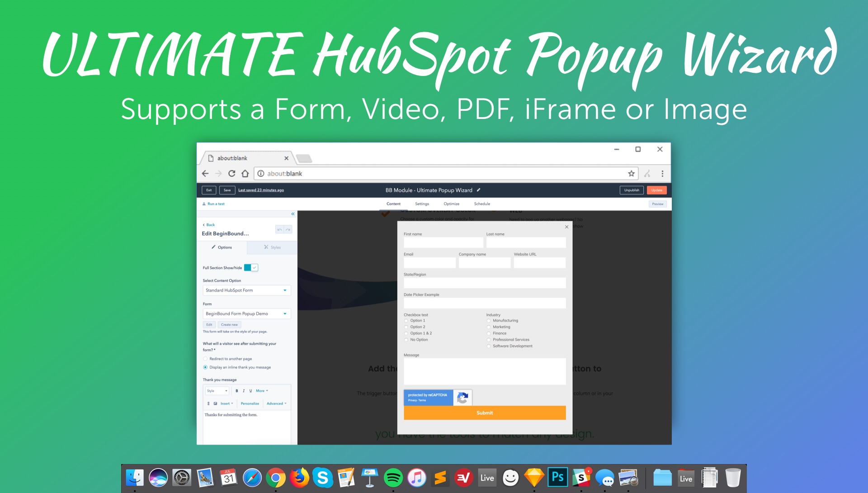Open Finder from the dock
868x493 pixels.
135,478
